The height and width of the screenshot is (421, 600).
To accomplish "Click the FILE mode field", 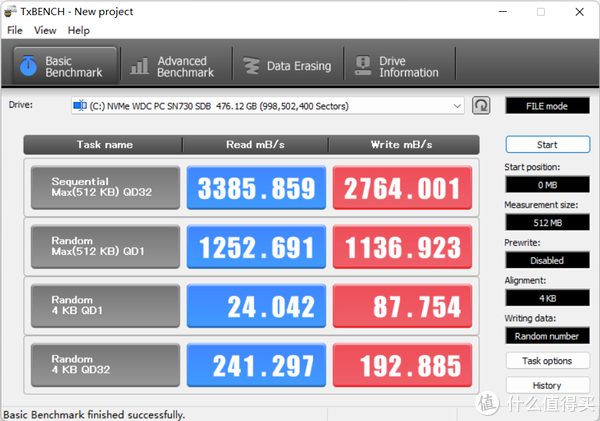I will [547, 106].
